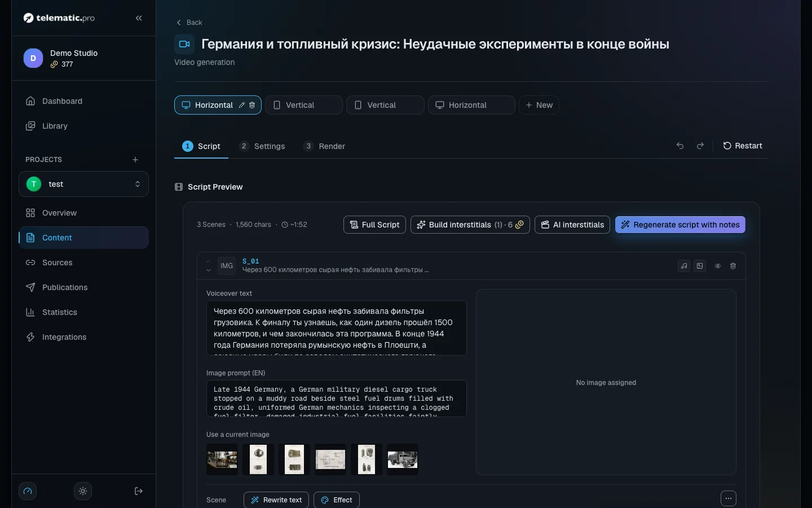Open Publications section
This screenshot has width=812, height=508.
pos(83,287)
